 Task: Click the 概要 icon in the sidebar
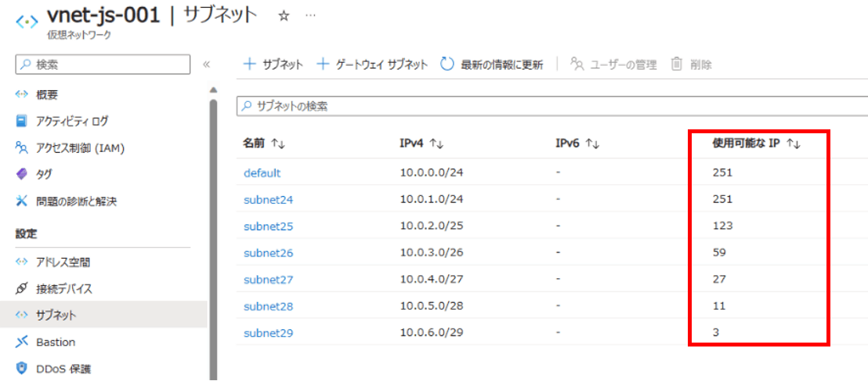point(22,95)
